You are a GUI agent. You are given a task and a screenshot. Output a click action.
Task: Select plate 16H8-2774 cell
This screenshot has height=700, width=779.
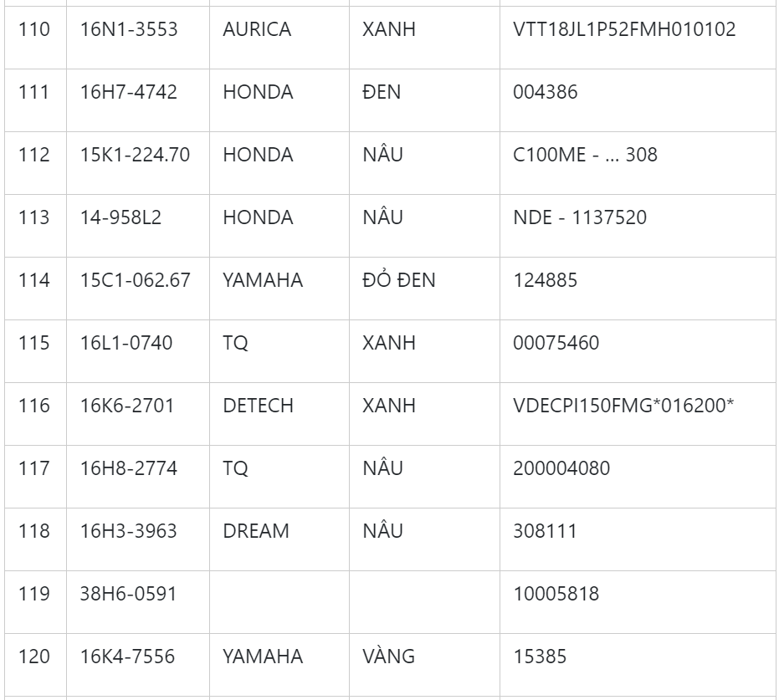[129, 468]
